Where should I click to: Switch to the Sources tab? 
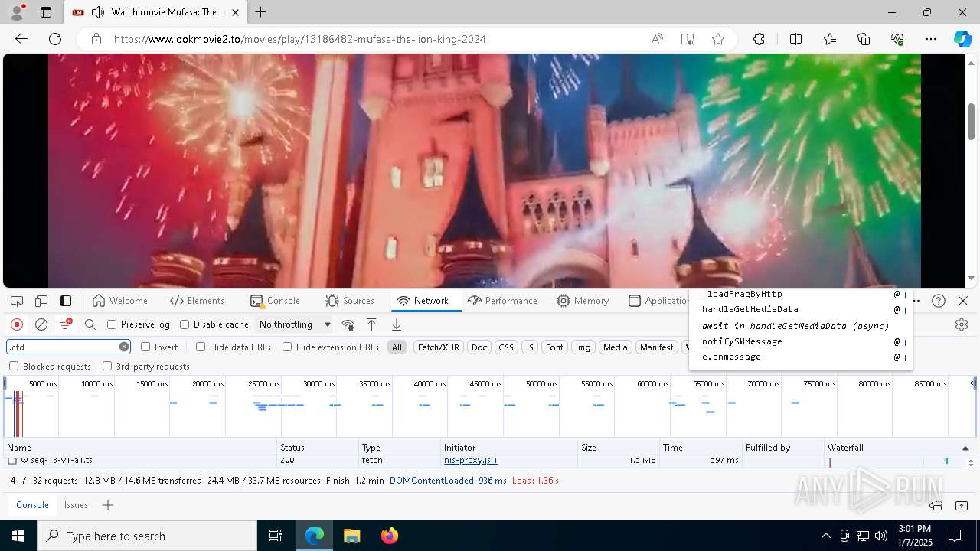[350, 301]
